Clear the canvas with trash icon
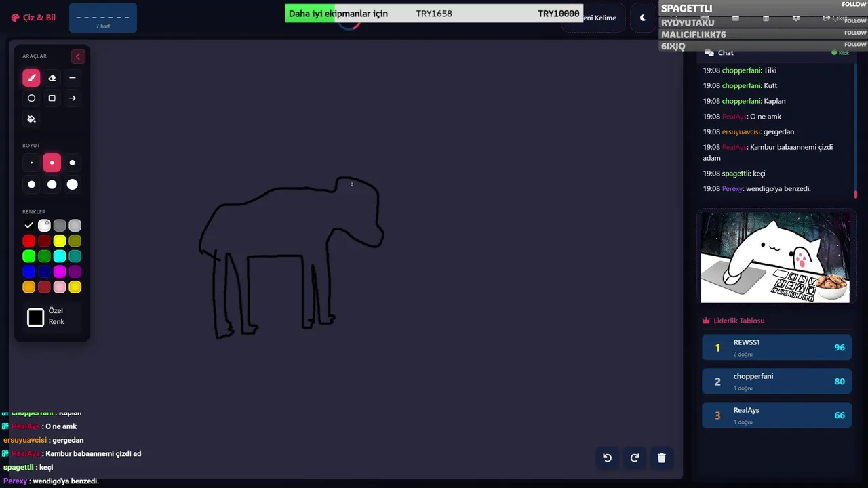Image resolution: width=868 pixels, height=488 pixels. (662, 457)
